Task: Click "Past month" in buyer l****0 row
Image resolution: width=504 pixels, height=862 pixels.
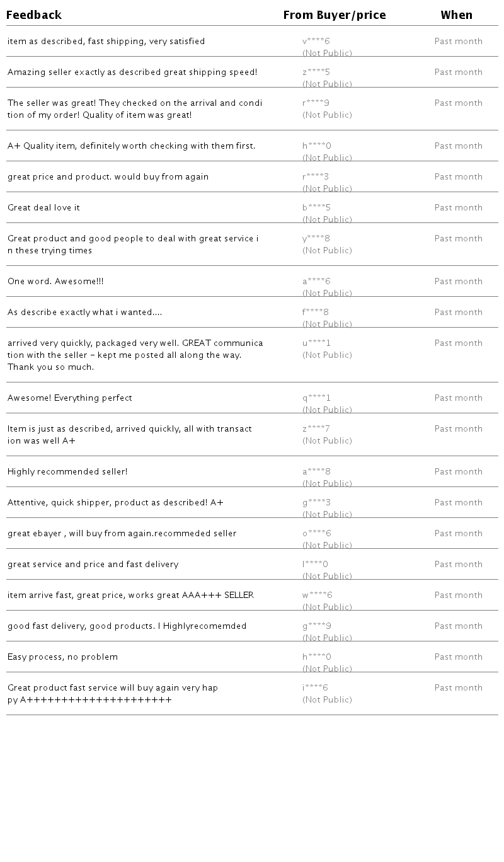Action: (458, 565)
